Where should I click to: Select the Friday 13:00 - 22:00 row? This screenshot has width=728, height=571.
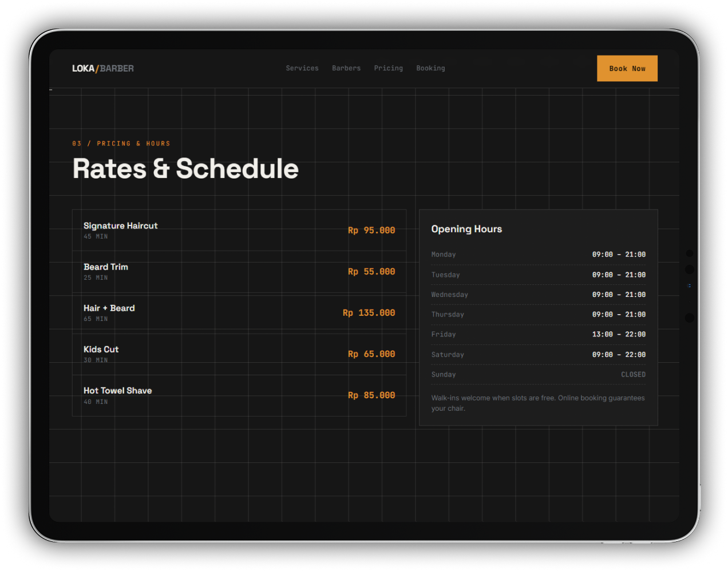click(539, 334)
